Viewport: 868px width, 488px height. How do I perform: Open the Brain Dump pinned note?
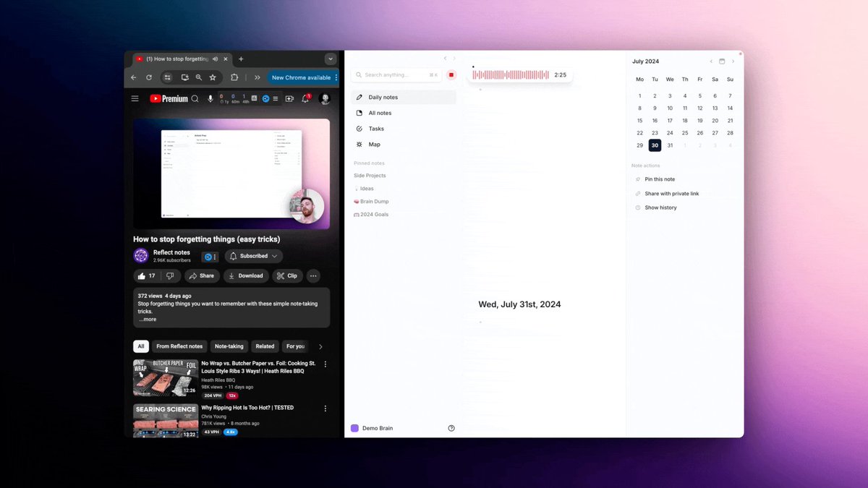pyautogui.click(x=371, y=202)
